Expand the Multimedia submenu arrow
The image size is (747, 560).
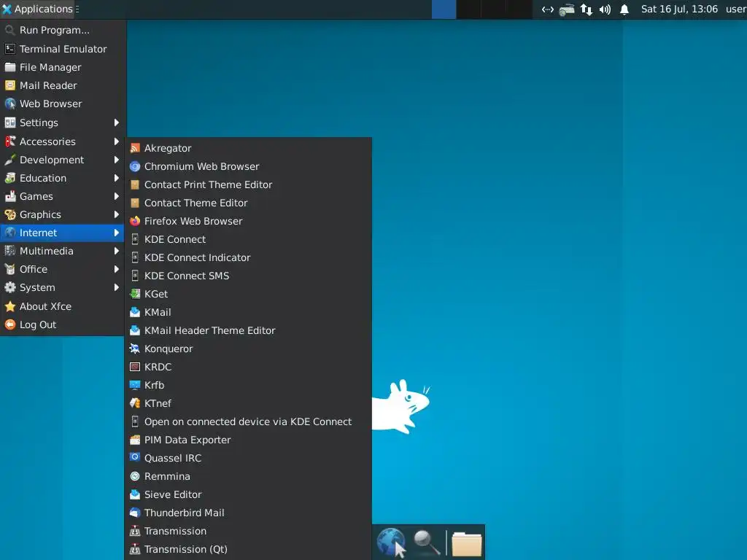pos(116,251)
